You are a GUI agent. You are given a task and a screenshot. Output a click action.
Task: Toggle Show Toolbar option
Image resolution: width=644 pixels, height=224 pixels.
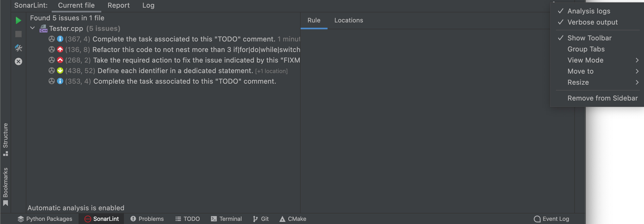[x=597, y=38]
